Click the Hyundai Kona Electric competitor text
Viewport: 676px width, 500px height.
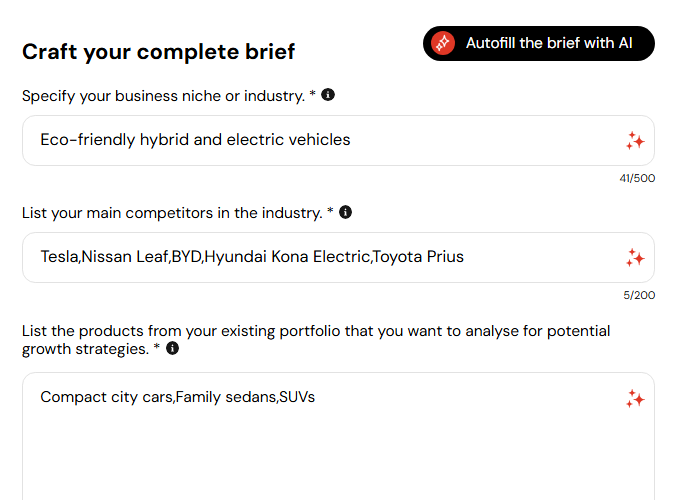(x=288, y=257)
